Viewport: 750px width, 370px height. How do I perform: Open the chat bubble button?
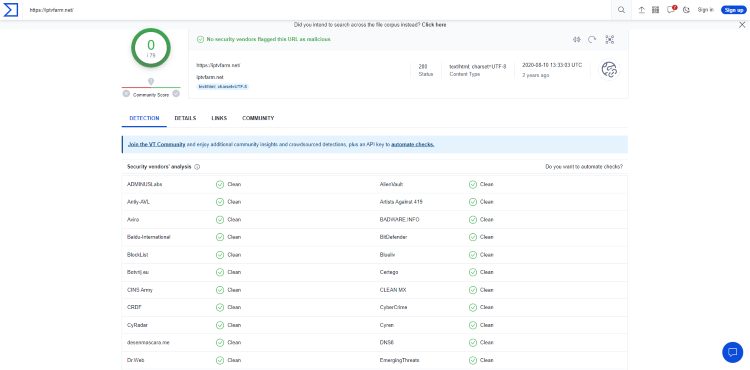(732, 352)
